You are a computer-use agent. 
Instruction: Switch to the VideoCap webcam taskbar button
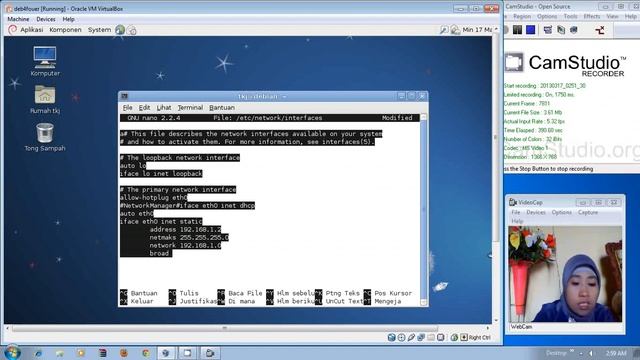tap(209, 353)
